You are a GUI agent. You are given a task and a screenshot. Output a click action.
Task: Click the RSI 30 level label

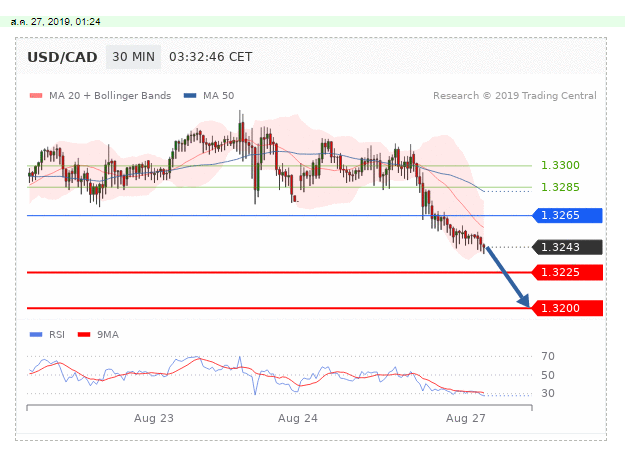(548, 393)
